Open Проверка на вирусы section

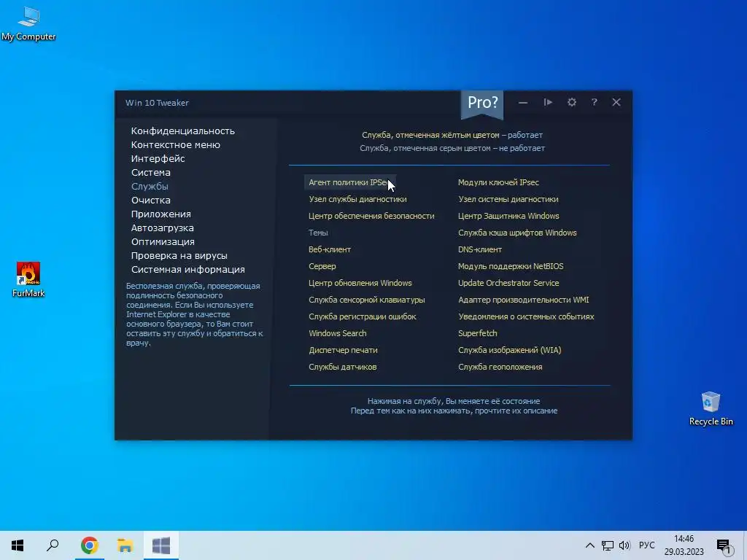tap(179, 255)
